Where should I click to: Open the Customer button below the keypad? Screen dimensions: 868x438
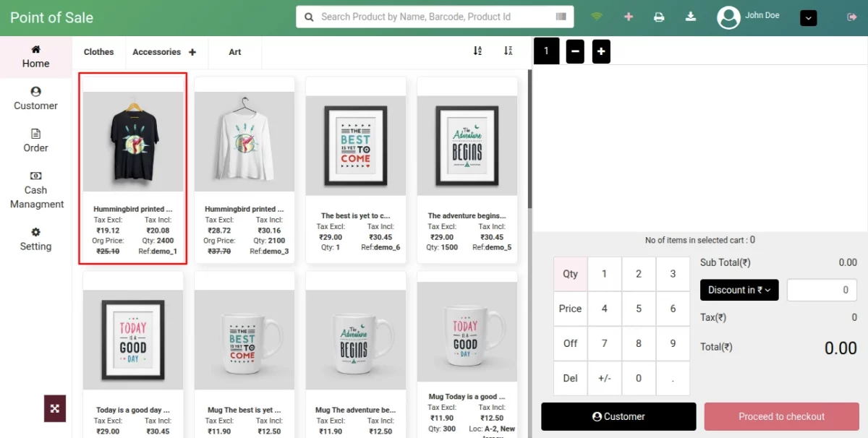(618, 416)
